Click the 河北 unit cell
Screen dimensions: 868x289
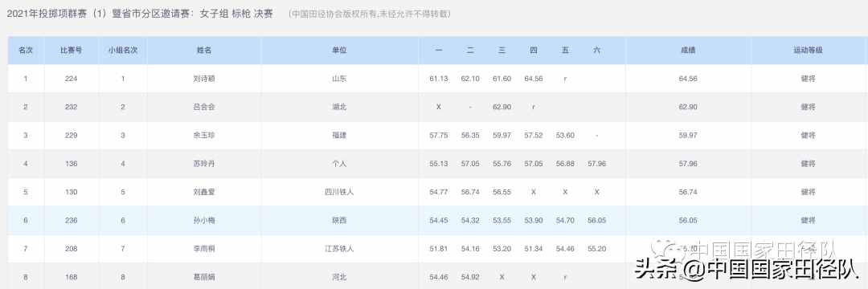(x=339, y=278)
